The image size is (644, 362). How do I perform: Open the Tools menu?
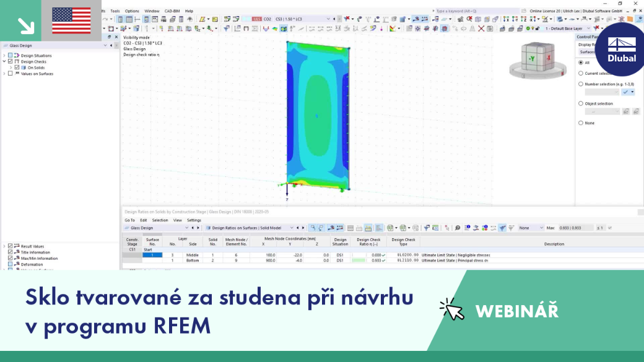115,11
